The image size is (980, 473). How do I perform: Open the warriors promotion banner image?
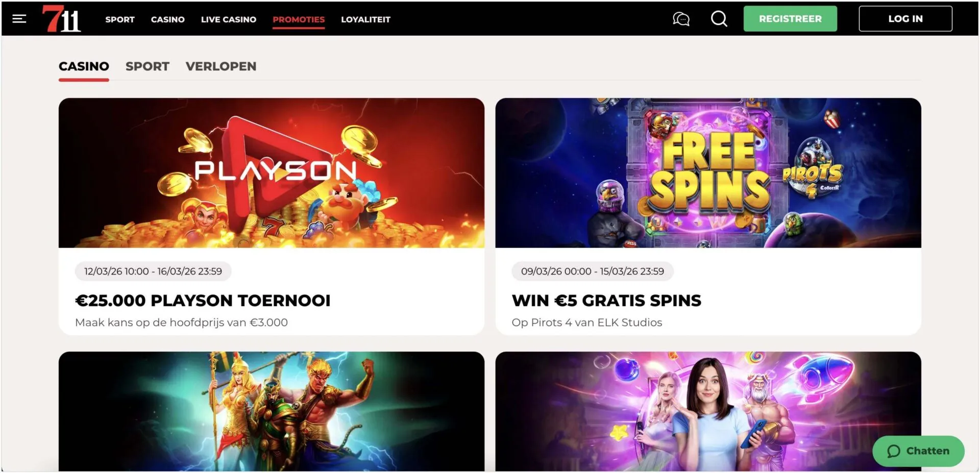point(272,411)
